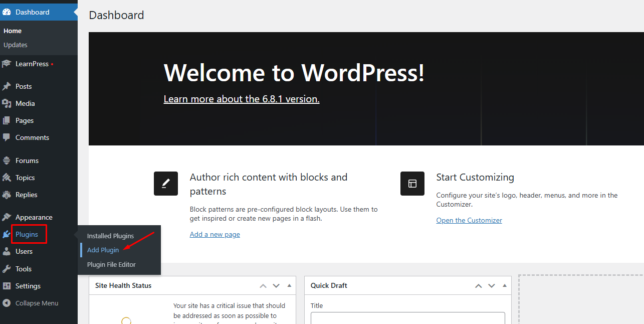Viewport: 644px width, 324px height.
Task: Select Add Plugin in the submenu
Action: 103,250
